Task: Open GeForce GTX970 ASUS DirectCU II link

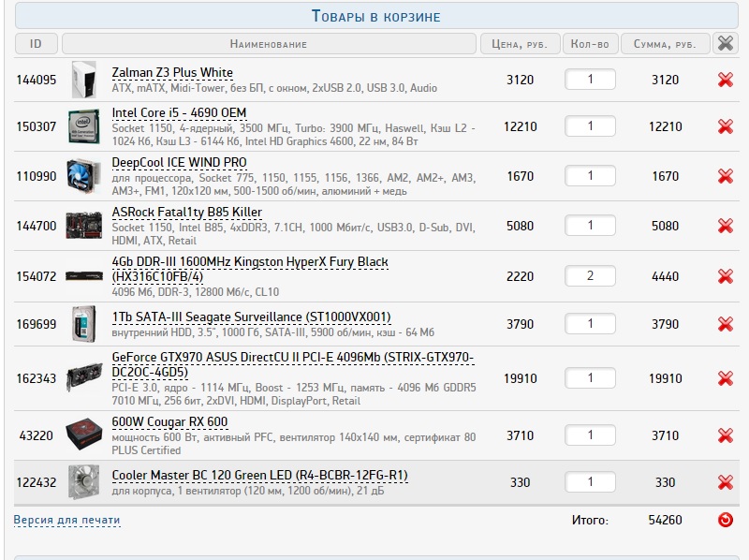Action: point(293,364)
